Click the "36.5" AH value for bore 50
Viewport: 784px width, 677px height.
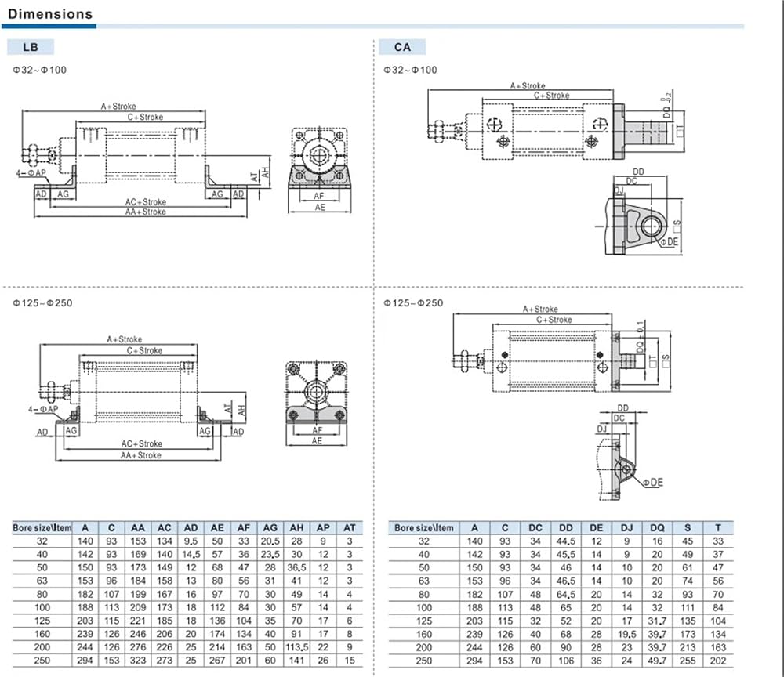click(296, 567)
